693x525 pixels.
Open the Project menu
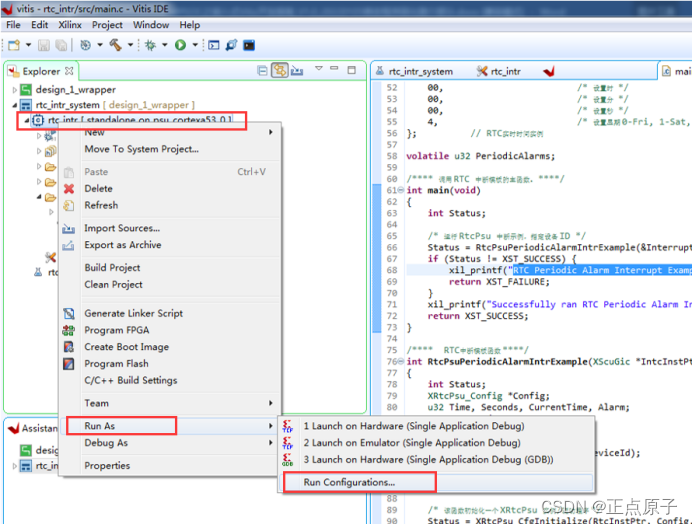pos(107,25)
